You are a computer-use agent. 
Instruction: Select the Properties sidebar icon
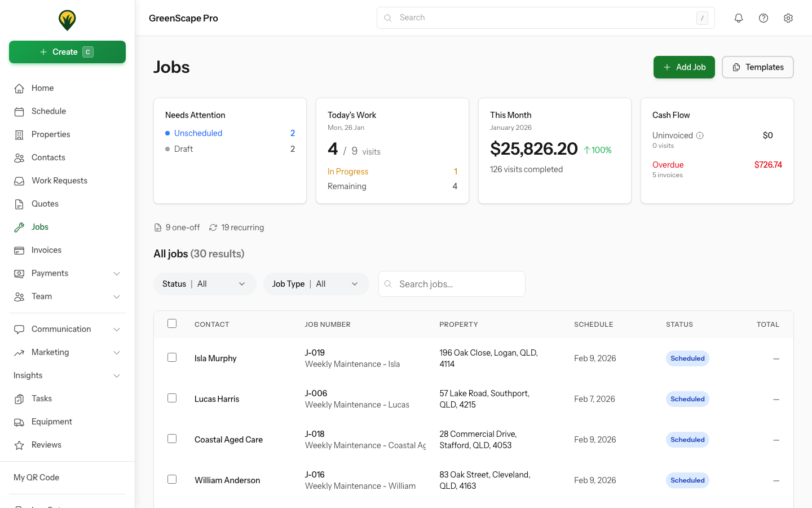coord(20,134)
